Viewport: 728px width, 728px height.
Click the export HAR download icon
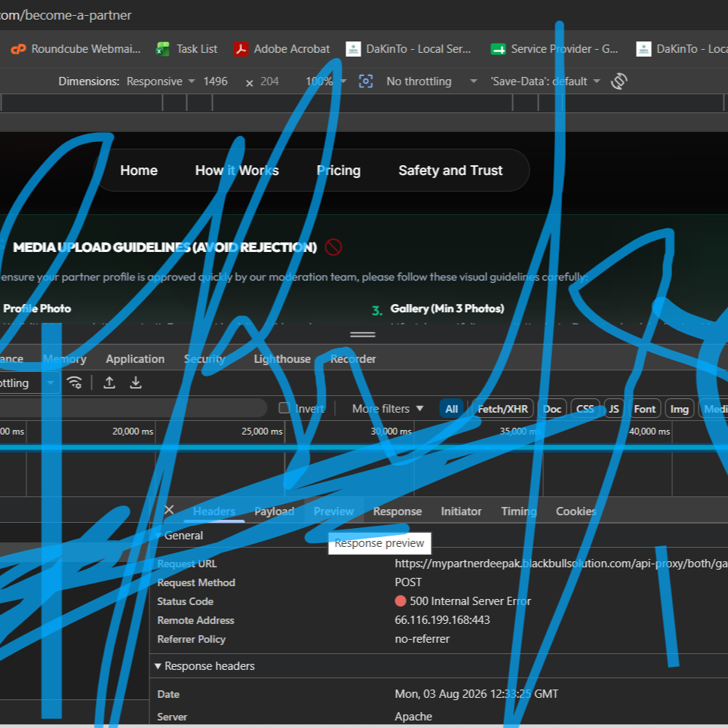coord(136,382)
